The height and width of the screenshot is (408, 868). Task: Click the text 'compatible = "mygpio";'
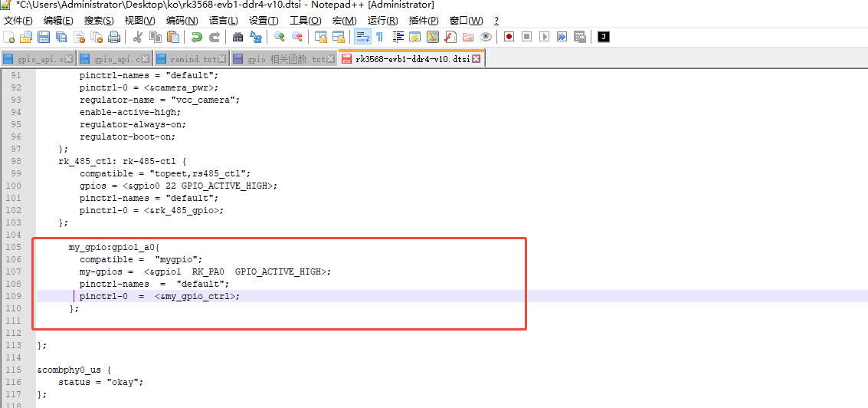142,259
